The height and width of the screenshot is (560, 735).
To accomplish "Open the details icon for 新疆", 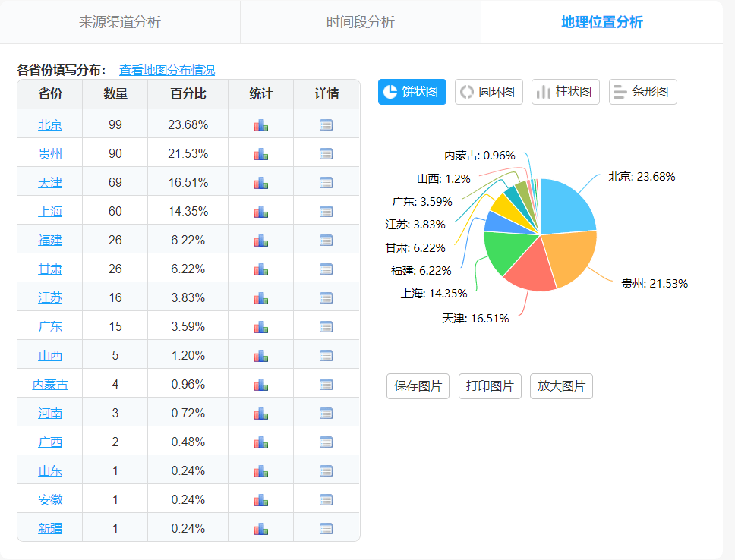I will [326, 528].
